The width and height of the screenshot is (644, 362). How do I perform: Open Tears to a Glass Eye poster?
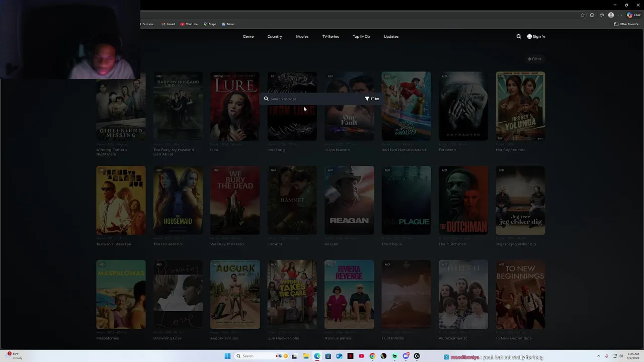[121, 200]
